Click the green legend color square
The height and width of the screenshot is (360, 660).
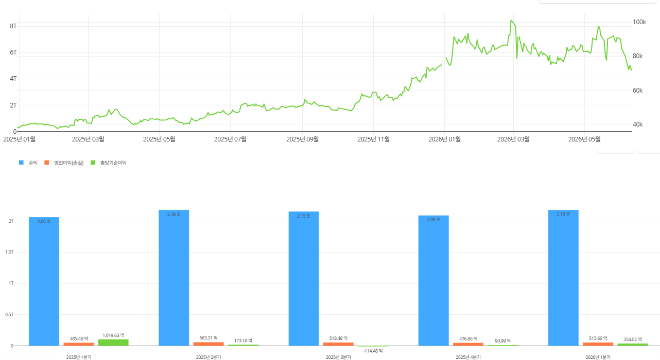pyautogui.click(x=93, y=163)
